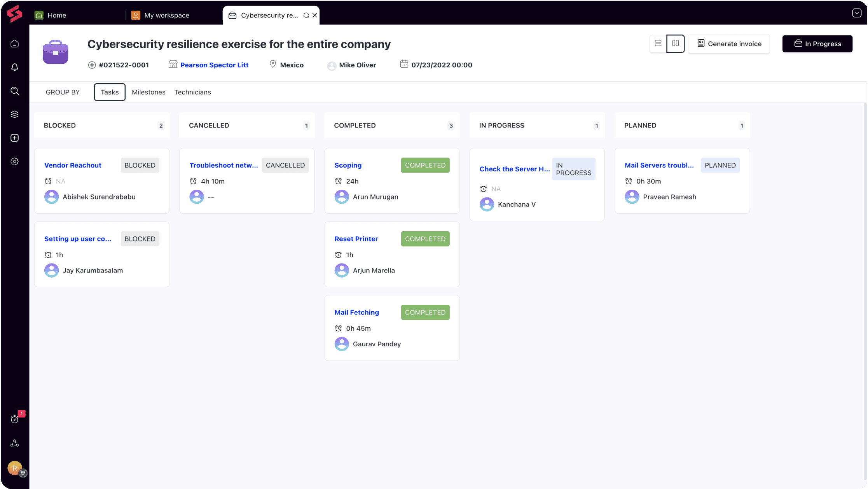Open the My workspace tab
Image resolution: width=868 pixels, height=489 pixels.
pyautogui.click(x=166, y=15)
